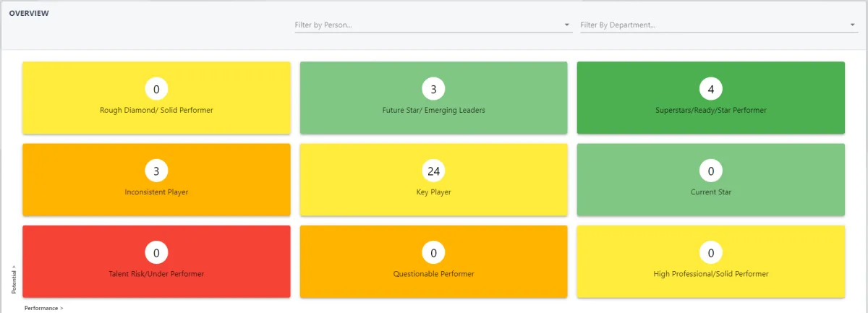The width and height of the screenshot is (868, 313).
Task: Select the Inconsistent Player card
Action: pyautogui.click(x=156, y=179)
